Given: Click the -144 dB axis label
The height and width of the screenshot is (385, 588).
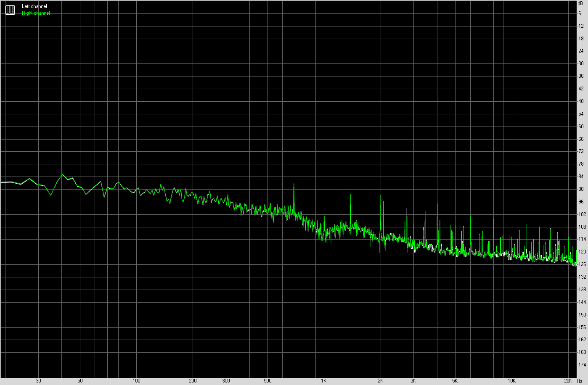Looking at the screenshot, I should point(582,302).
